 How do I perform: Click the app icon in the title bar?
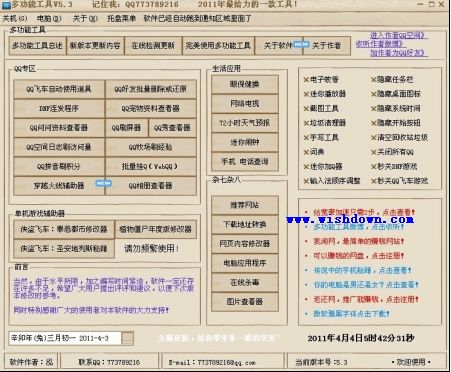tap(6, 5)
